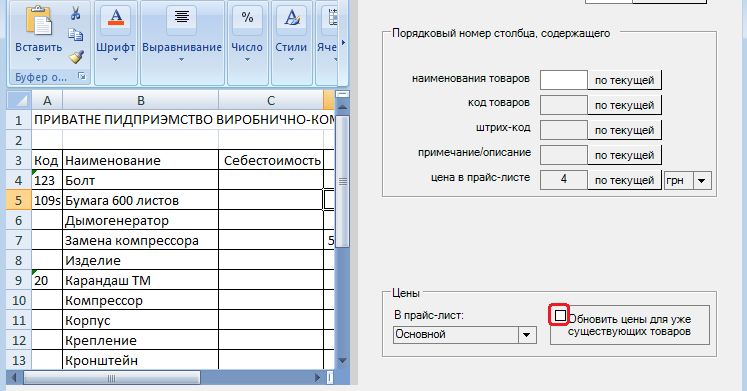Focus the цена в прайс-листе field containing 4

(564, 180)
